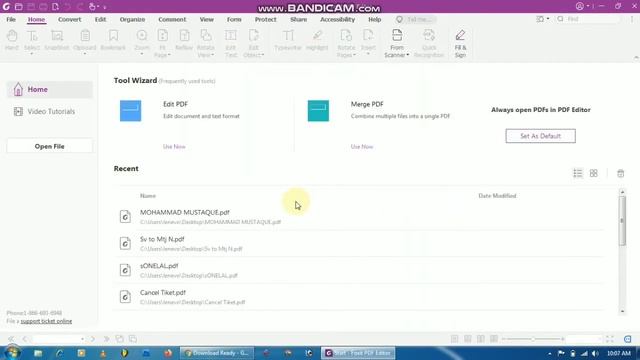Open the Accessibility tab
The height and width of the screenshot is (360, 640).
tap(338, 19)
